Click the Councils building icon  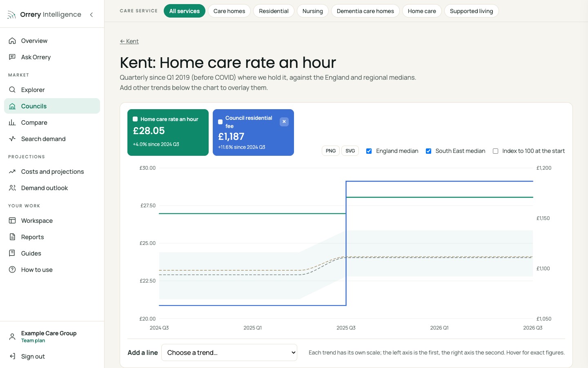click(x=12, y=106)
